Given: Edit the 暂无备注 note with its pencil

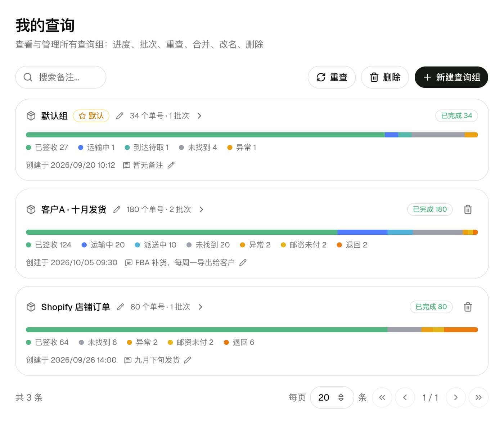Looking at the screenshot, I should [171, 165].
